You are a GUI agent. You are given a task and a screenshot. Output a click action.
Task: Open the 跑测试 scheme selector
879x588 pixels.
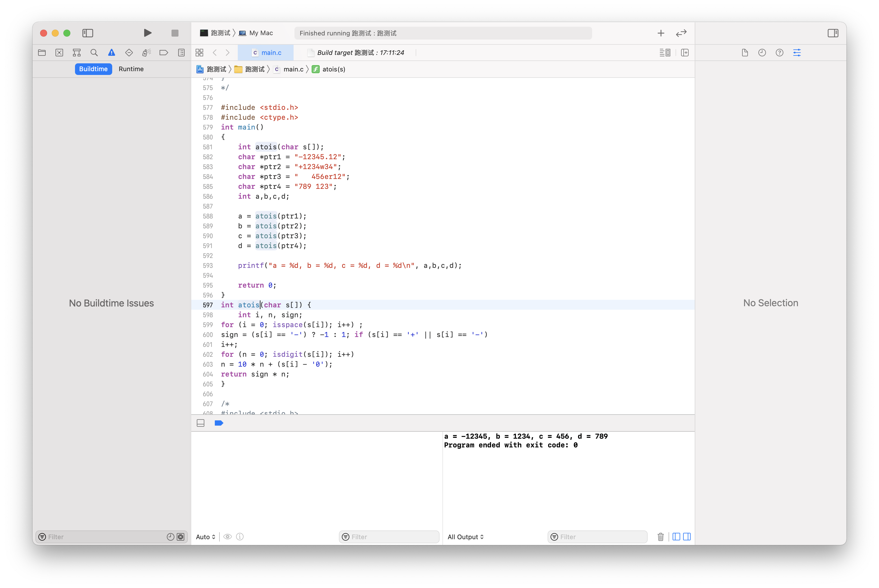pyautogui.click(x=215, y=33)
